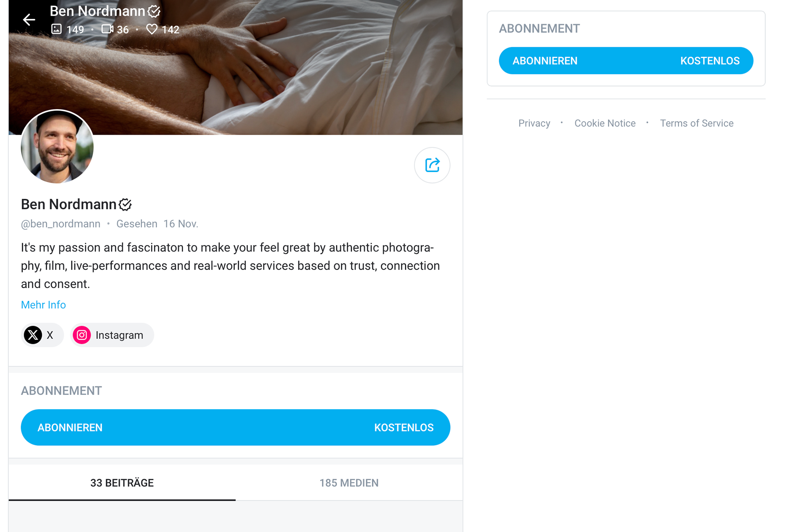Click the back arrow icon

(29, 19)
